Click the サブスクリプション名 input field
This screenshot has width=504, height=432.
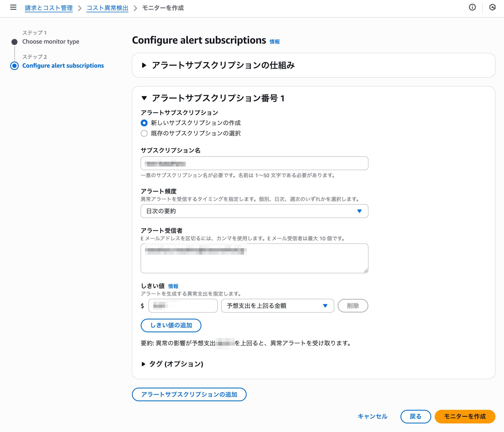[254, 163]
